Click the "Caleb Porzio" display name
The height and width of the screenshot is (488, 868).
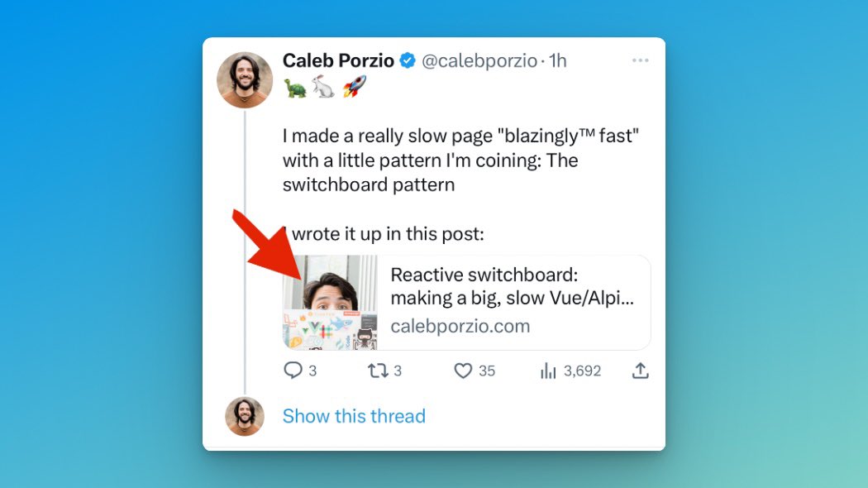point(338,60)
